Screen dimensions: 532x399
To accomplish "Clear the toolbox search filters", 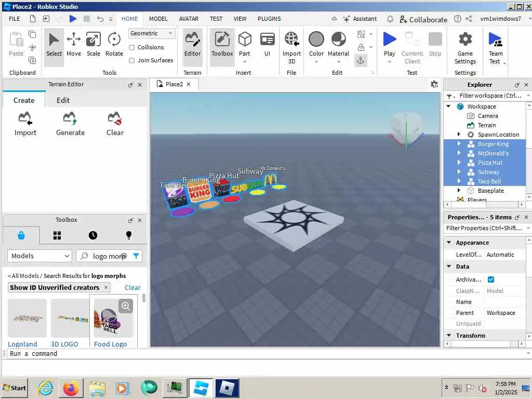I will (132, 287).
